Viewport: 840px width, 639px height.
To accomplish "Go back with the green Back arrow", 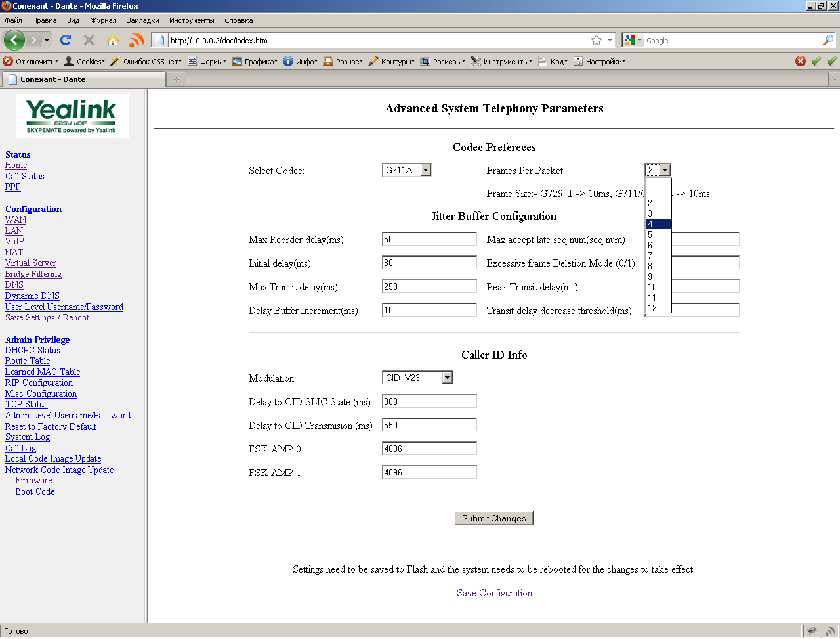I will pyautogui.click(x=14, y=40).
